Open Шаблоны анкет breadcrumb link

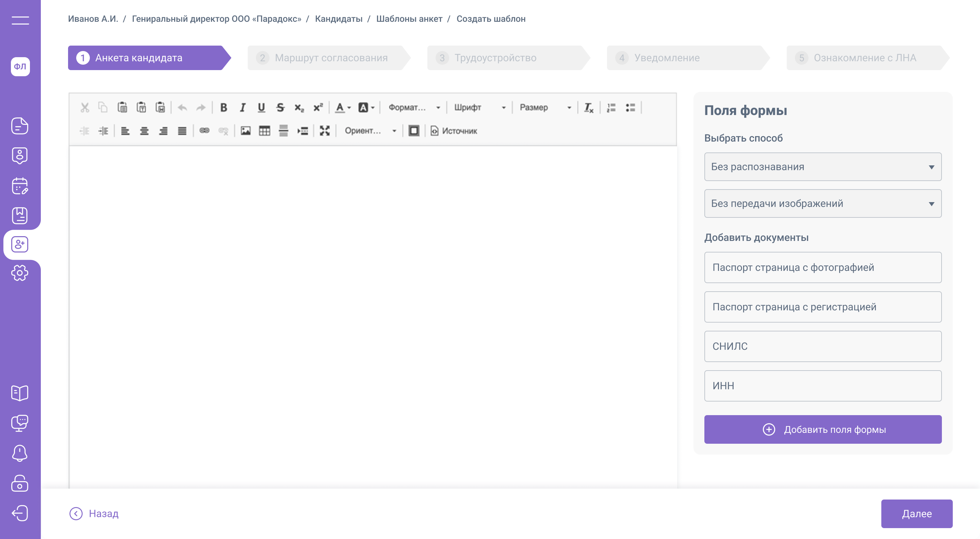(x=409, y=19)
